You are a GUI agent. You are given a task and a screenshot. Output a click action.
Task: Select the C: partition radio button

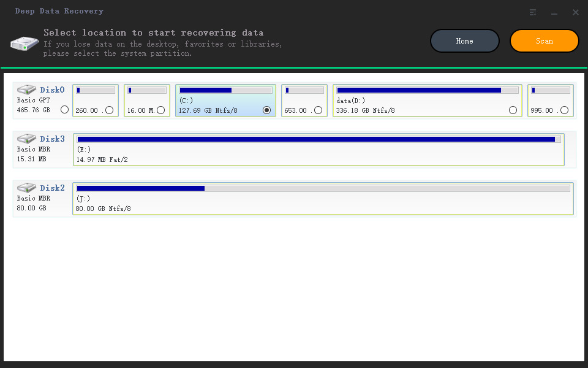click(266, 110)
